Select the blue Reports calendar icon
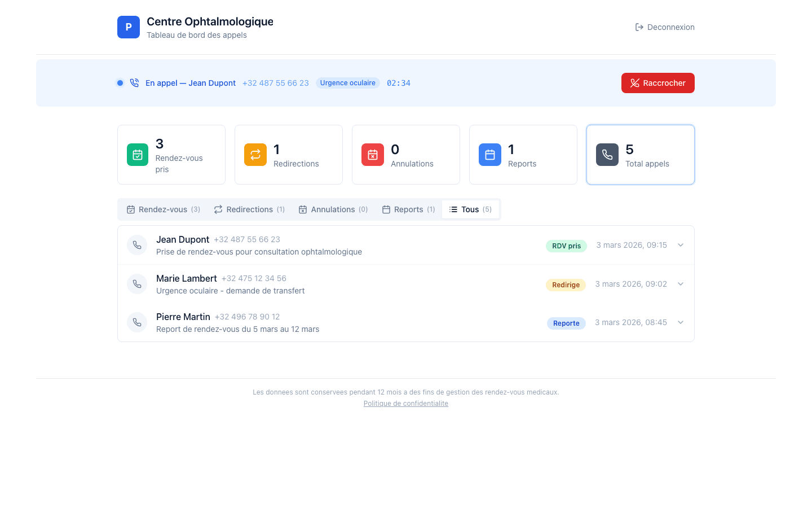 click(x=490, y=154)
